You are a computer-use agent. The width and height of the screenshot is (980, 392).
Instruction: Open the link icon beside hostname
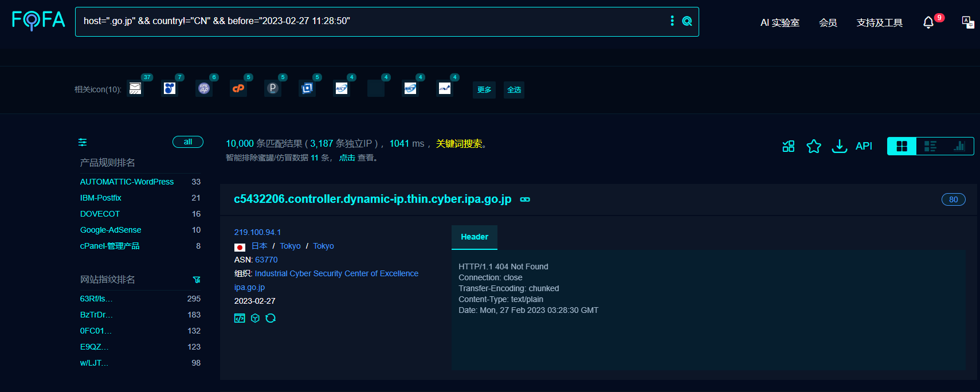[x=525, y=199]
